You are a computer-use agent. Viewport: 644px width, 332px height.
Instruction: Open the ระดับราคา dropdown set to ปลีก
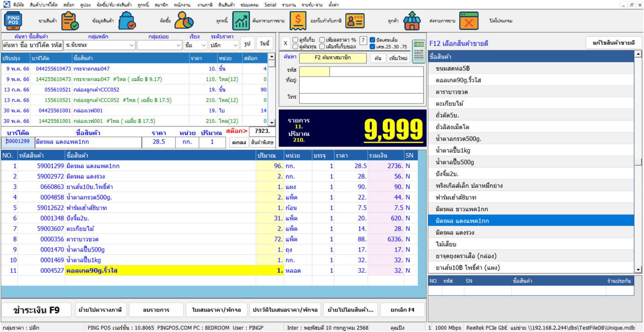coord(235,45)
